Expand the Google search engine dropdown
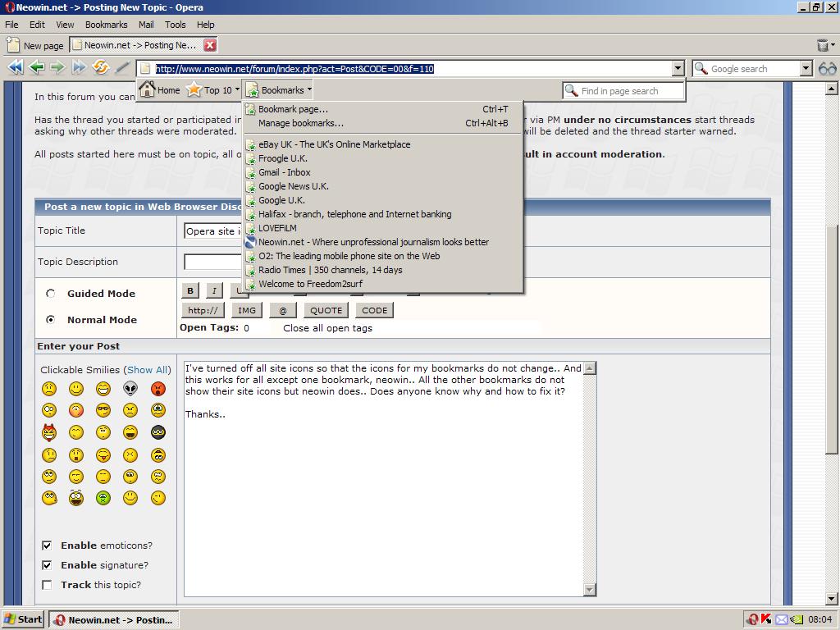 [806, 69]
